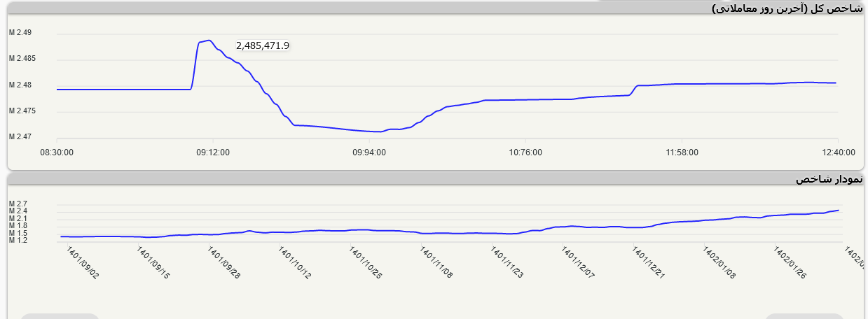868x319 pixels.
Task: Click the 1401/11/23 date label
Action: coord(506,262)
